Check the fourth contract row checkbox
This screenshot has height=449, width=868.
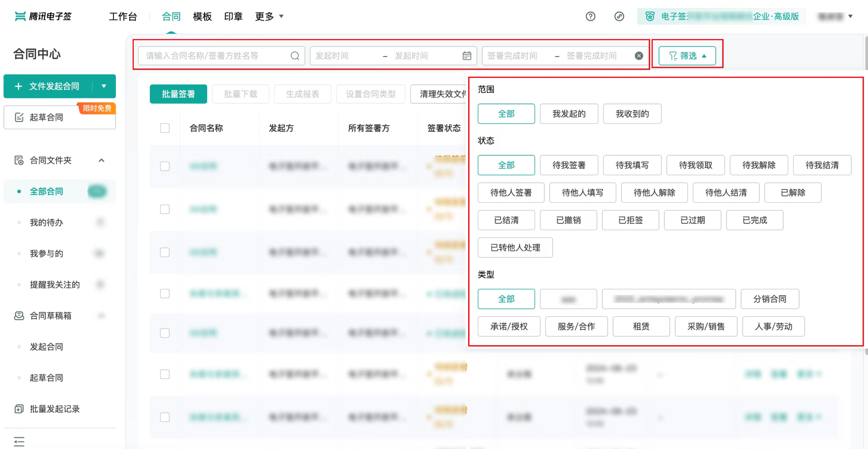165,294
